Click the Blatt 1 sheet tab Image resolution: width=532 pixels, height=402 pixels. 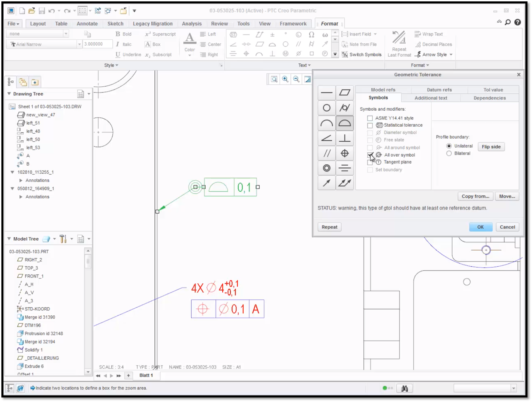(146, 376)
